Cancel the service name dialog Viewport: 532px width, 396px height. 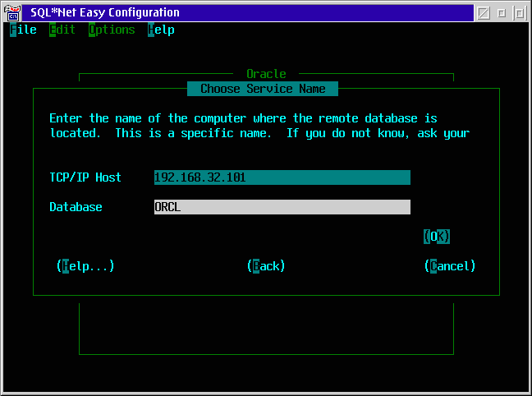450,266
